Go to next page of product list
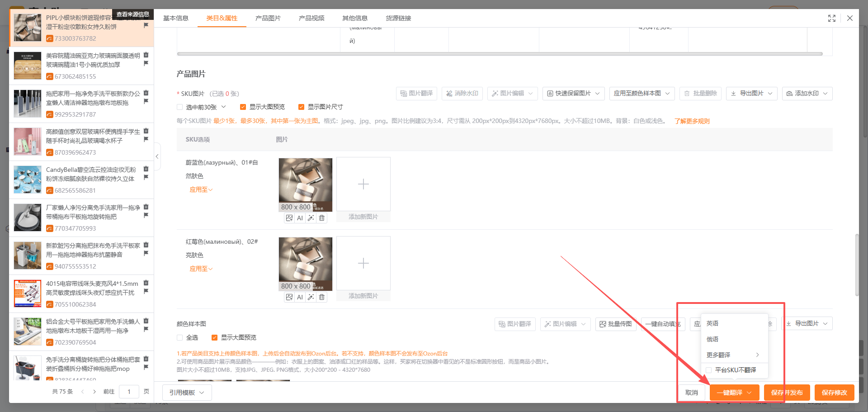Image resolution: width=868 pixels, height=412 pixels. point(94,392)
